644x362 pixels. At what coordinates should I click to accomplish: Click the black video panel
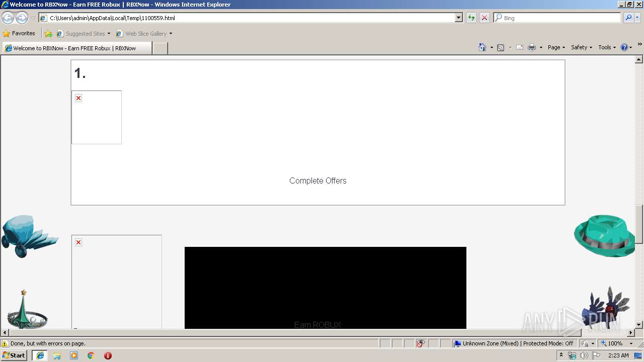point(326,288)
